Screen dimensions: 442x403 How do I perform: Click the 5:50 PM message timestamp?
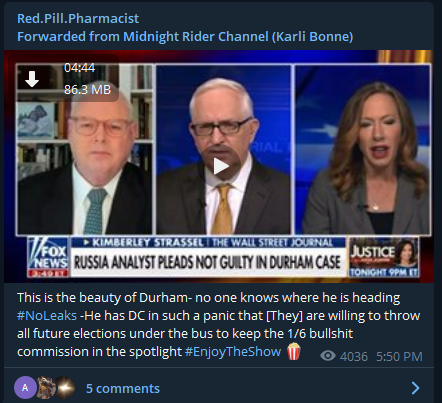(x=399, y=357)
